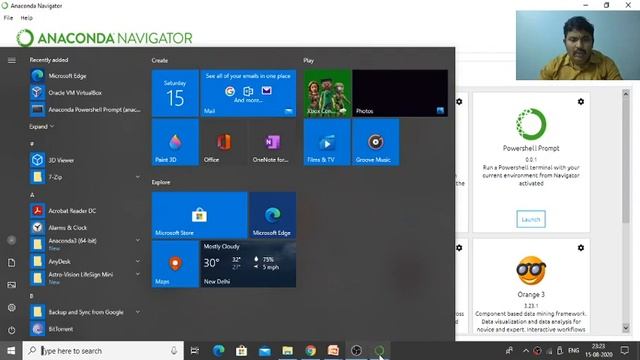Viewport: 640px width, 360px height.
Task: Open Orange 3 card settings gear
Action: (581, 248)
